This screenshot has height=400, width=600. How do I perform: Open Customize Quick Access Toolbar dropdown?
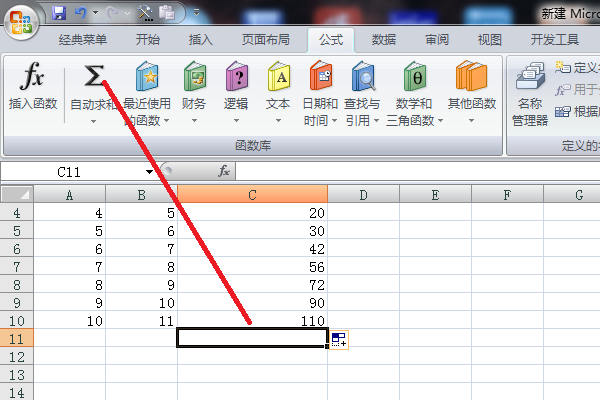coord(197,13)
